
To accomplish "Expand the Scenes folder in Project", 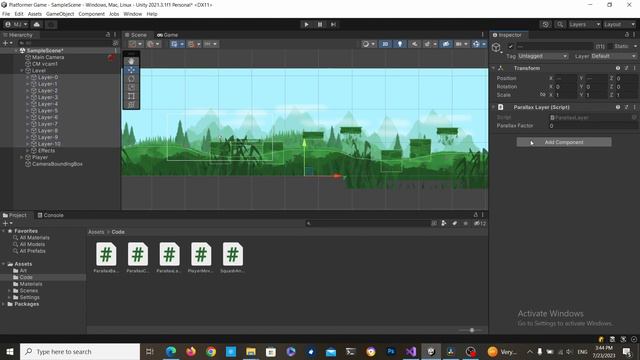I will tap(9, 291).
